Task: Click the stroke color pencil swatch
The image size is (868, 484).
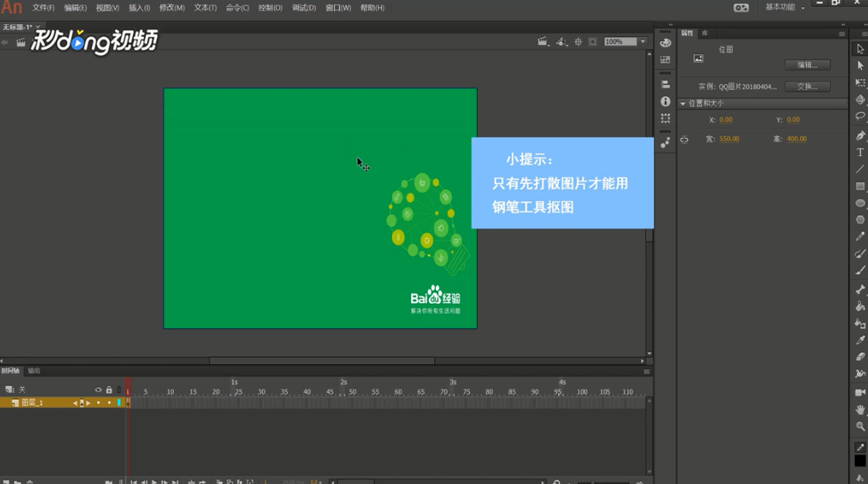Action: [x=859, y=448]
